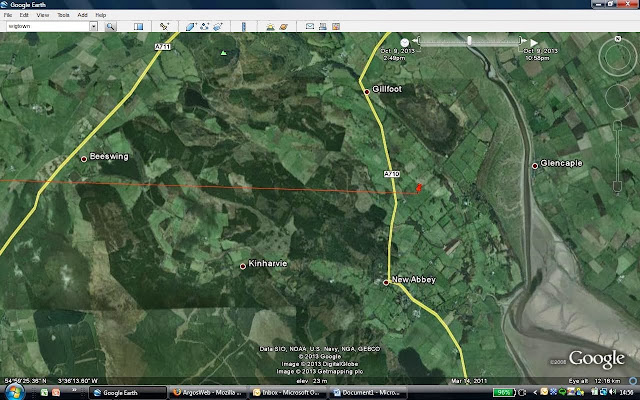The width and height of the screenshot is (640, 400).
Task: Click the move joystick circle
Action: [618, 97]
